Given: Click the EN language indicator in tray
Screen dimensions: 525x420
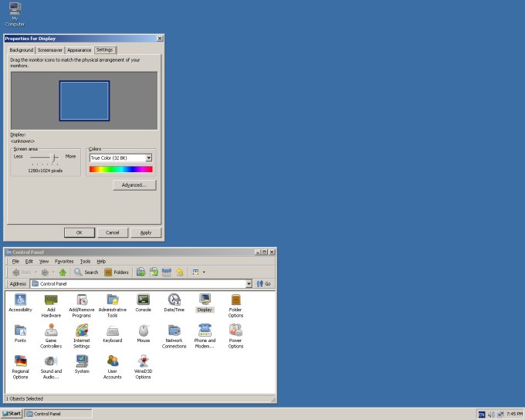Looking at the screenshot, I should pyautogui.click(x=482, y=415).
